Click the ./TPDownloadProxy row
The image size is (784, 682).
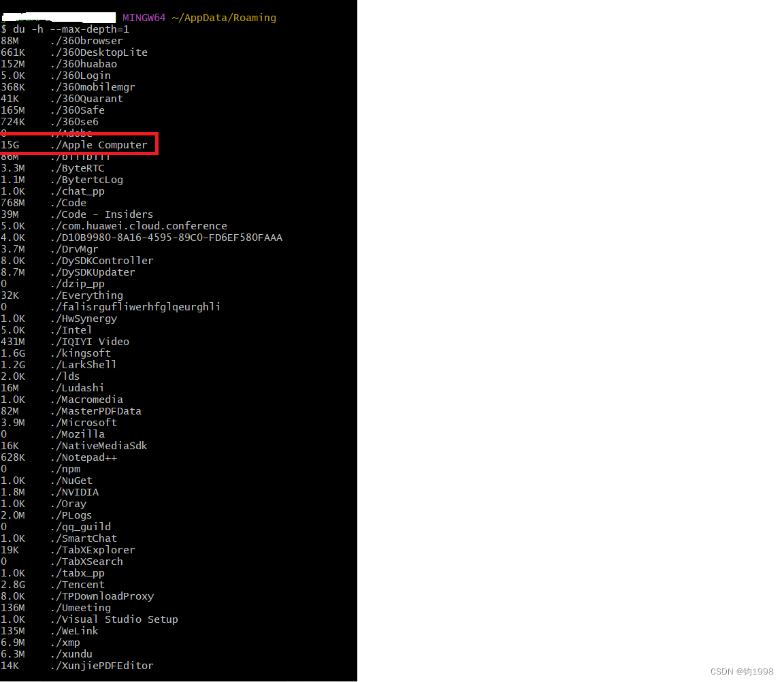point(77,596)
